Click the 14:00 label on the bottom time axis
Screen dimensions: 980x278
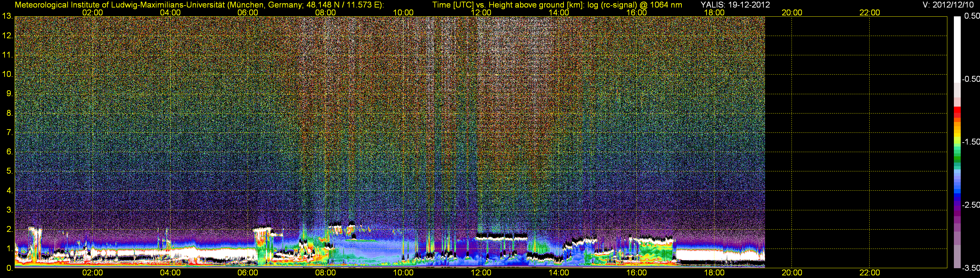(559, 273)
